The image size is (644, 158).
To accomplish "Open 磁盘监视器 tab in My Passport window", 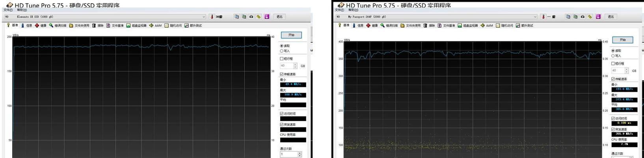I will point(468,25).
